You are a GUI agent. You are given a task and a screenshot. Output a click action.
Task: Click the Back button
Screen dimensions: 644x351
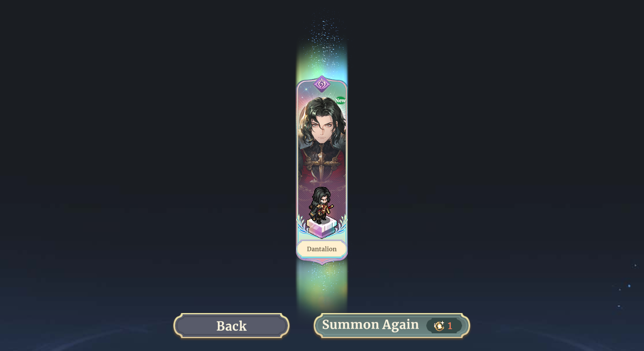(231, 326)
